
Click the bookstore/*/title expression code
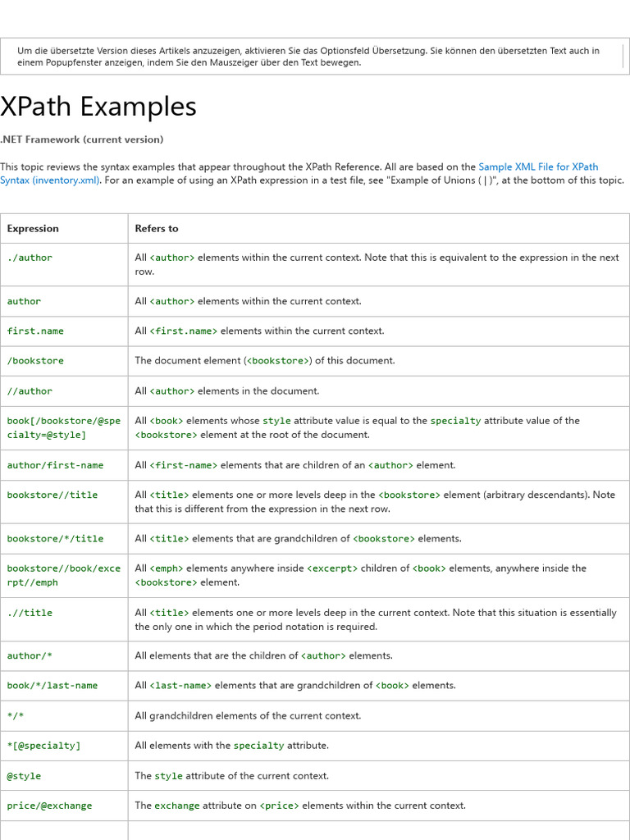55,539
